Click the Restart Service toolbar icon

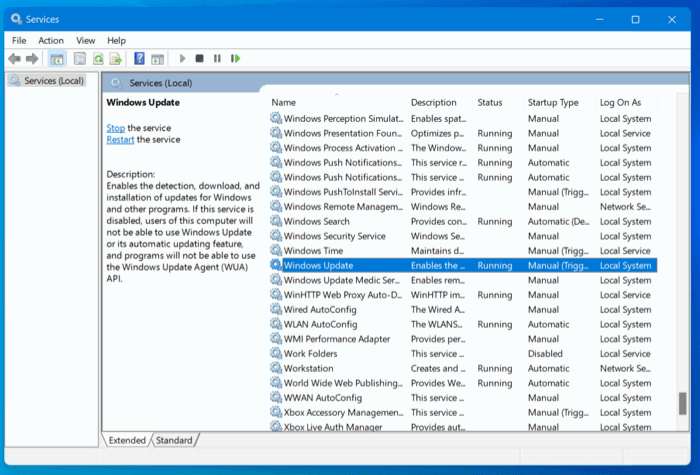coord(235,58)
